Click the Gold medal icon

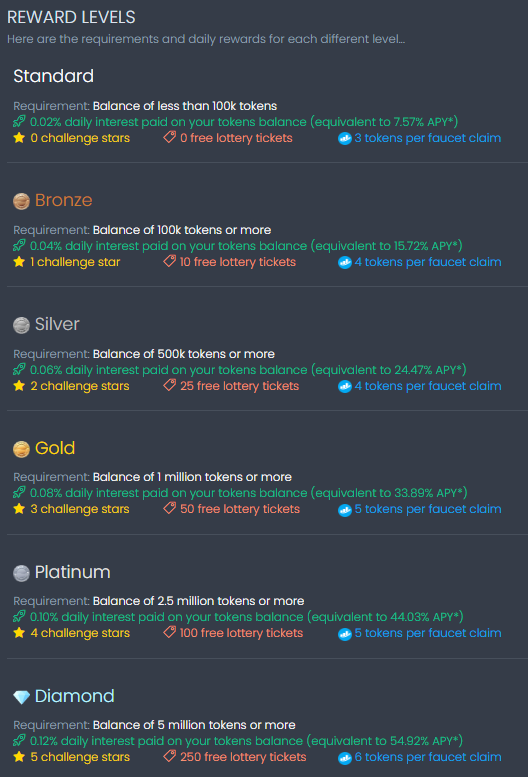(21, 449)
